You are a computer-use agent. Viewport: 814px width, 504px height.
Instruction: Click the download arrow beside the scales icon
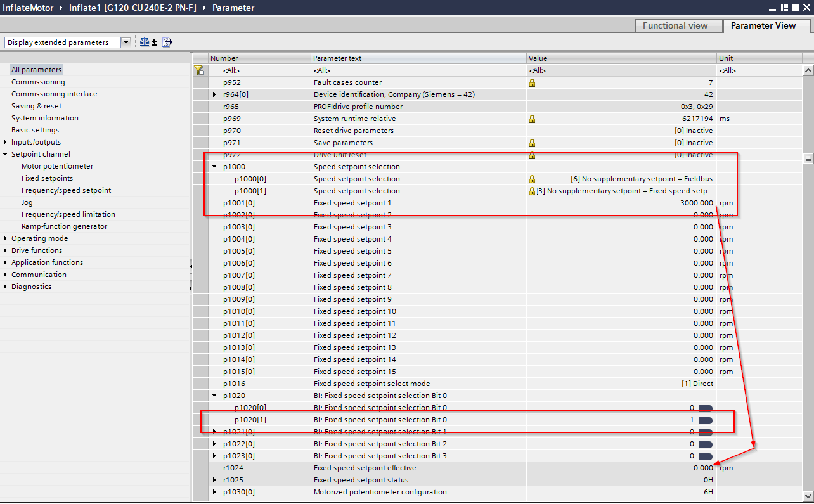[x=154, y=42]
